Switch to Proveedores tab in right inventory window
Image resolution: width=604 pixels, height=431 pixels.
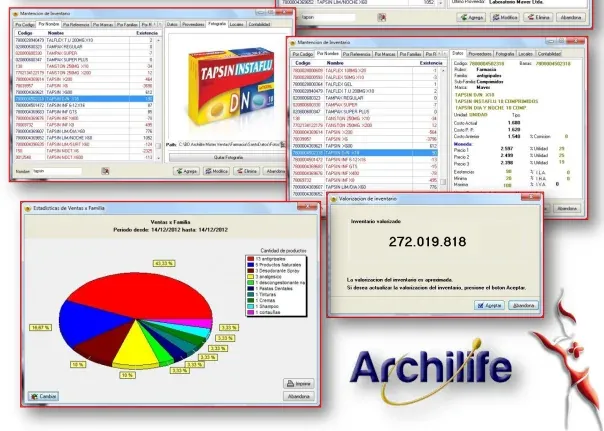coord(480,54)
